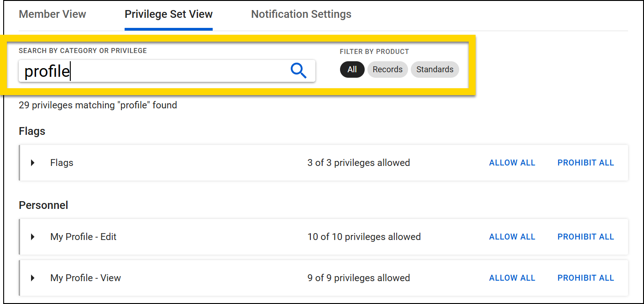
Task: Click Prohibit All for My Profile - View
Action: pos(586,277)
